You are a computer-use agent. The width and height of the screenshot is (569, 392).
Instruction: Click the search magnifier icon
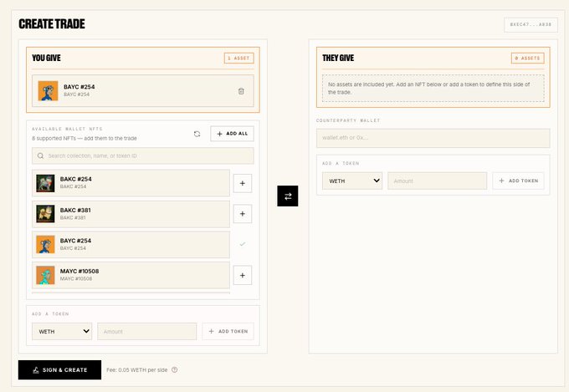[40, 155]
